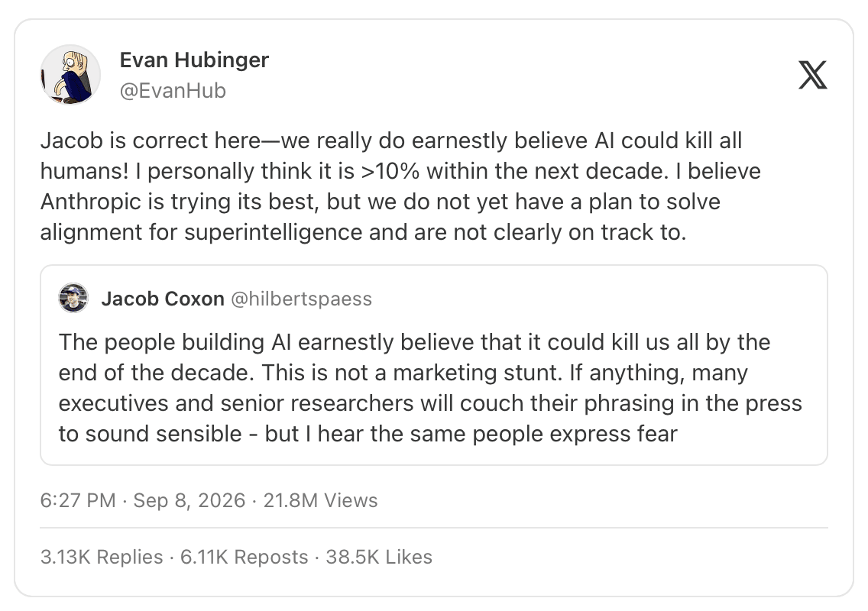Open Jacob Coxon's small profile avatar
The image size is (868, 611).
(73, 299)
